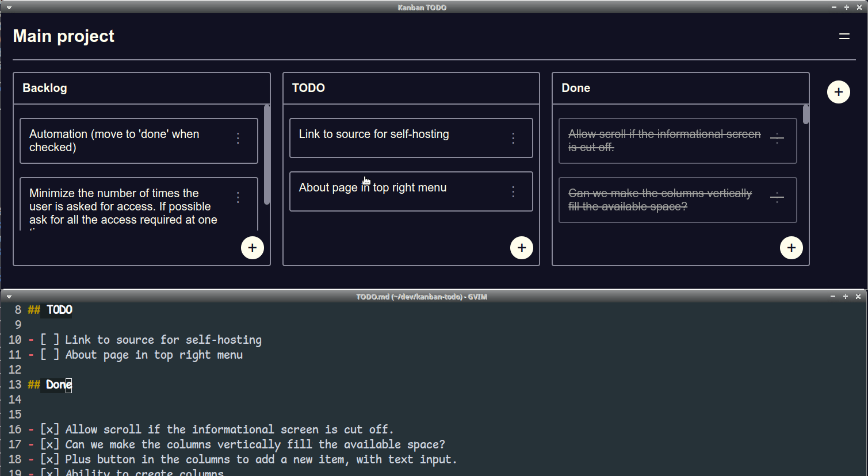Viewport: 868px width, 476px height.
Task: Click the Backlog column scrollbar
Action: 267,155
